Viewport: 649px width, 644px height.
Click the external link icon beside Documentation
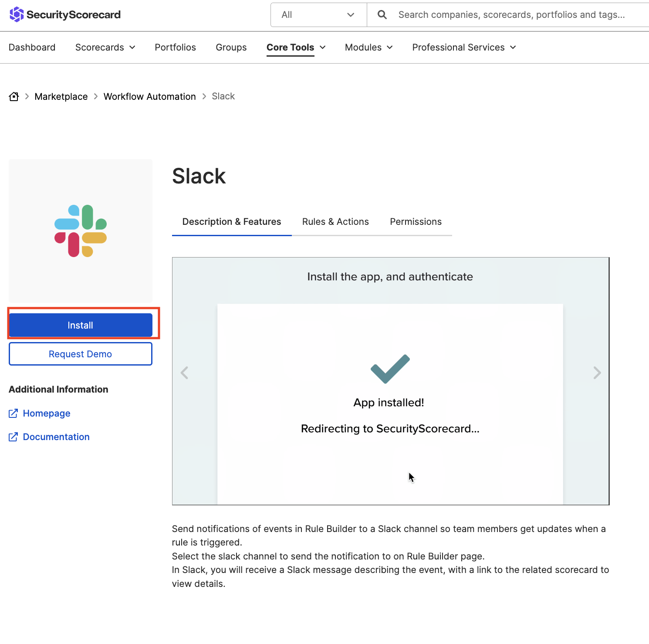[x=14, y=437]
